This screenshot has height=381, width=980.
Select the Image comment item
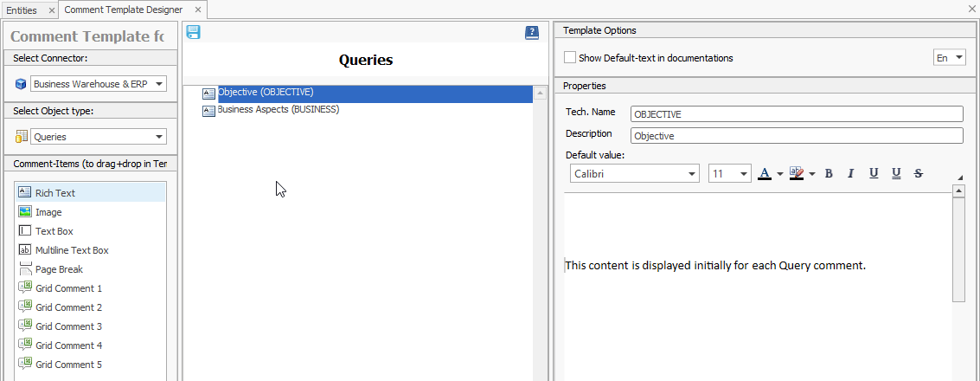[x=48, y=212]
